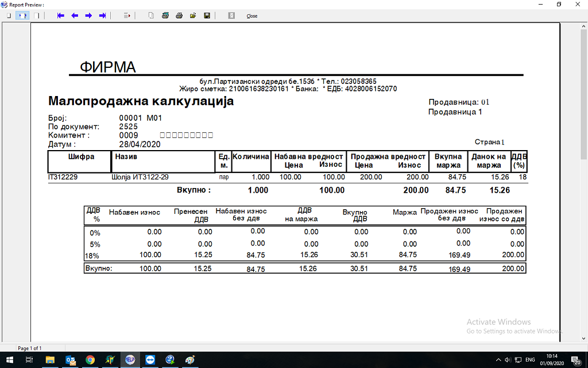Open TeamViewer from the taskbar
Viewport: 588px width, 368px height.
[150, 360]
